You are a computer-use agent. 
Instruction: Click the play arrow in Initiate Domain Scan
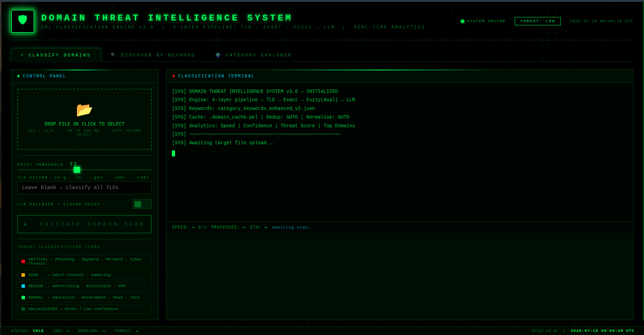tap(25, 224)
